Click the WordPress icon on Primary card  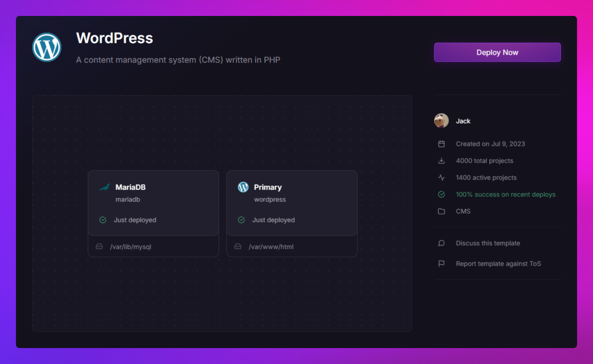tap(243, 187)
